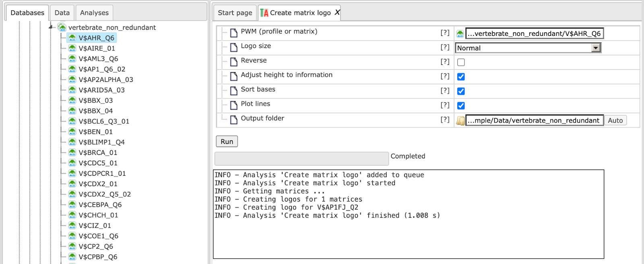Click the matrix icon beside PWM path field
This screenshot has width=644, height=264.
460,34
